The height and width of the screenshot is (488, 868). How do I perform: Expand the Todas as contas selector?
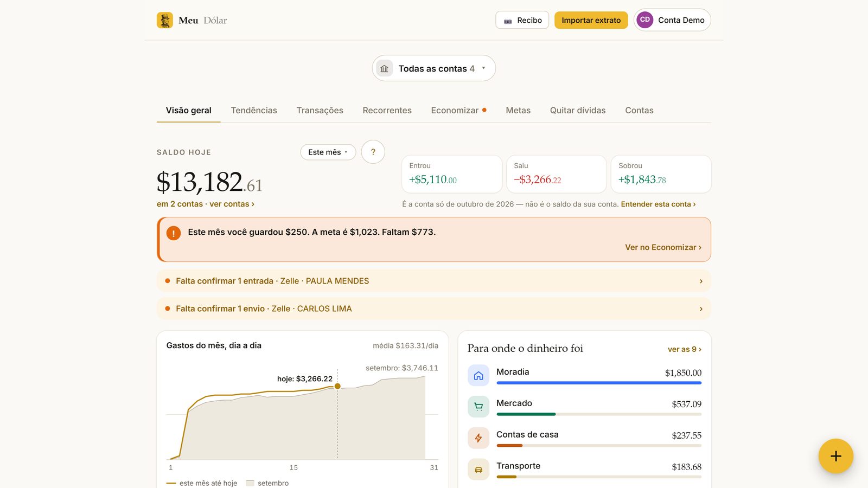coord(433,68)
